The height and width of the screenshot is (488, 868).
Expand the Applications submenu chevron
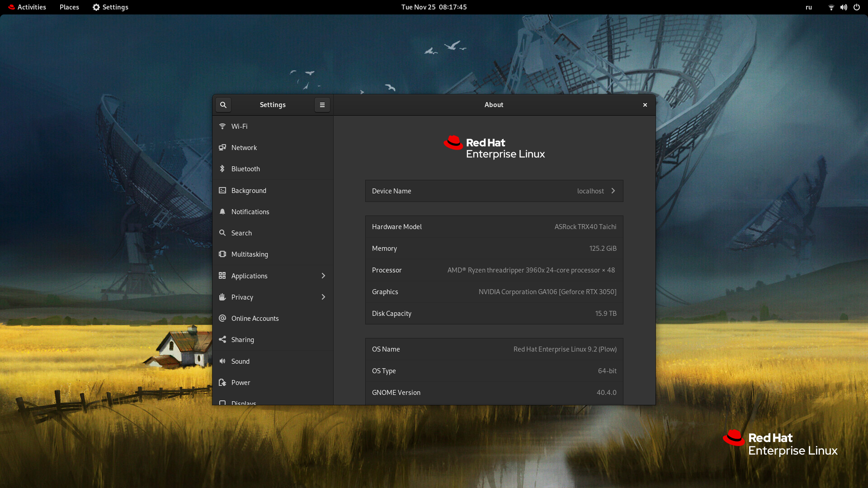click(323, 276)
